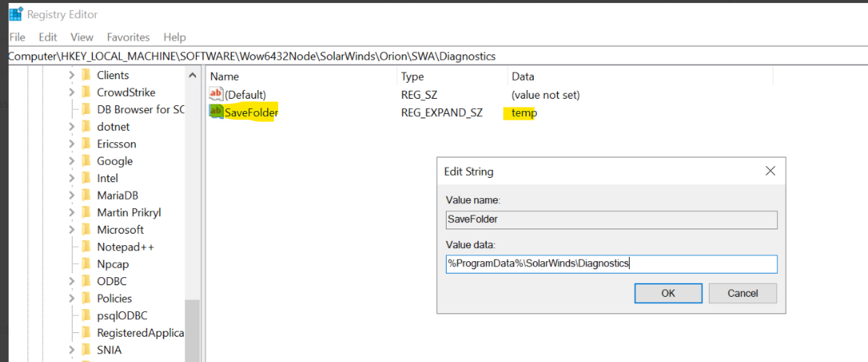
Task: Select the MariaDB folder icon
Action: [86, 195]
